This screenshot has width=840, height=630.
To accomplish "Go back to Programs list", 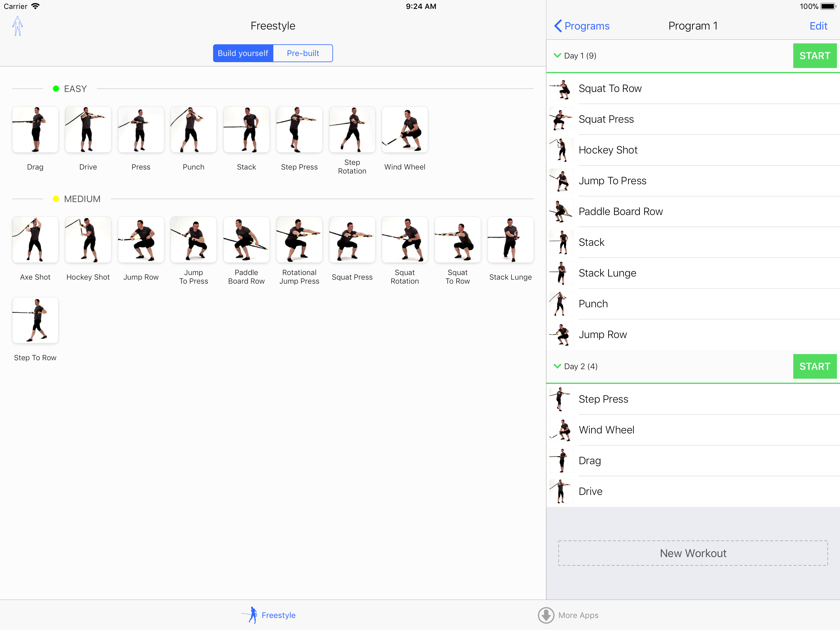I will point(581,26).
